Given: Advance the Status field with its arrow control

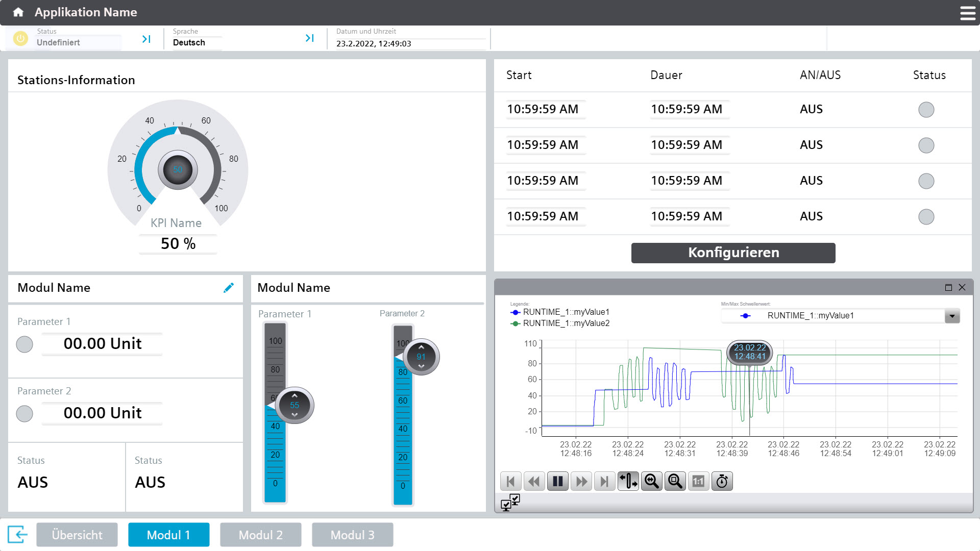Looking at the screenshot, I should point(146,38).
